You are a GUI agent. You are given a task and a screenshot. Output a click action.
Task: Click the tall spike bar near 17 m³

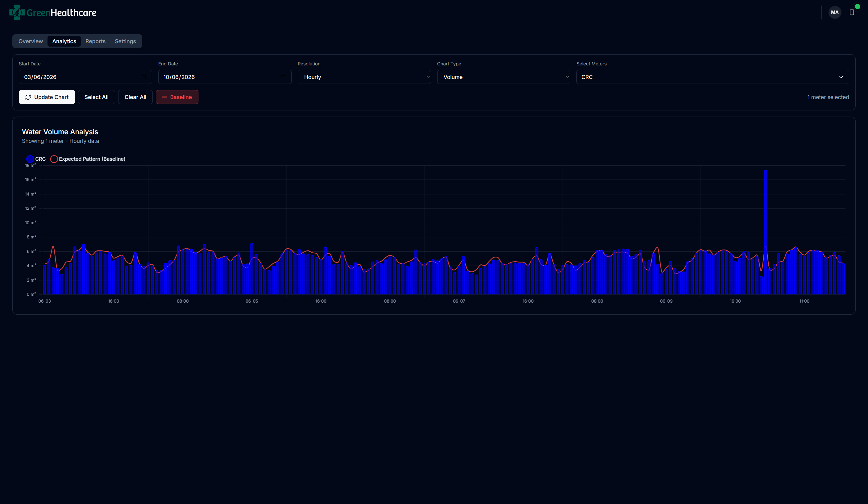(x=765, y=232)
